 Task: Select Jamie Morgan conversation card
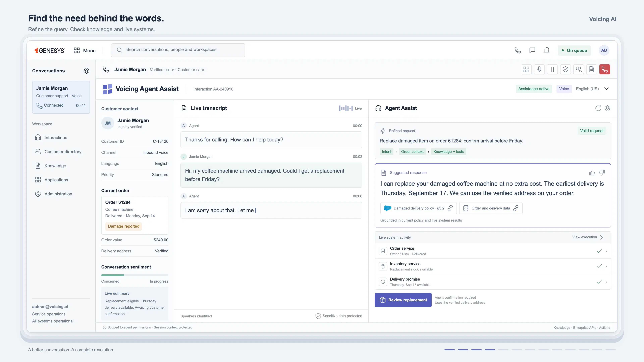tap(61, 97)
